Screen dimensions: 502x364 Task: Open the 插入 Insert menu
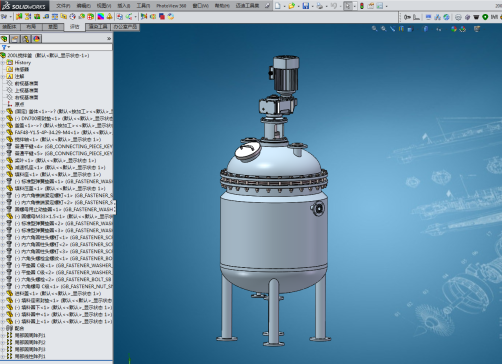[x=124, y=6]
